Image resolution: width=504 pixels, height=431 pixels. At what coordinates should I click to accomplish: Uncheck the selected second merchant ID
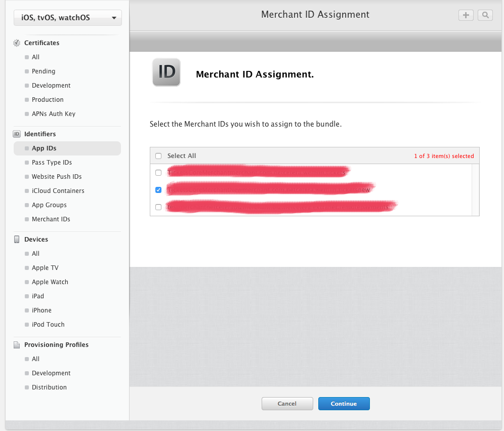pyautogui.click(x=158, y=190)
